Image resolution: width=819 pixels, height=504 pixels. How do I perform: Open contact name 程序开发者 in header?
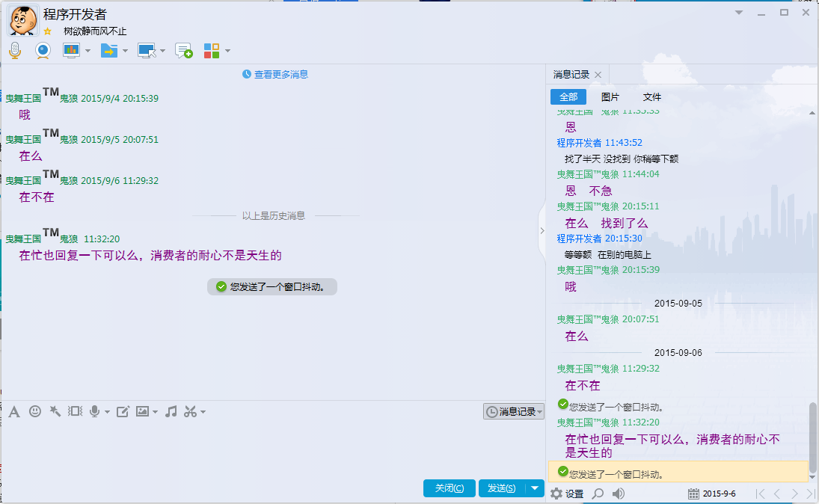tap(75, 14)
